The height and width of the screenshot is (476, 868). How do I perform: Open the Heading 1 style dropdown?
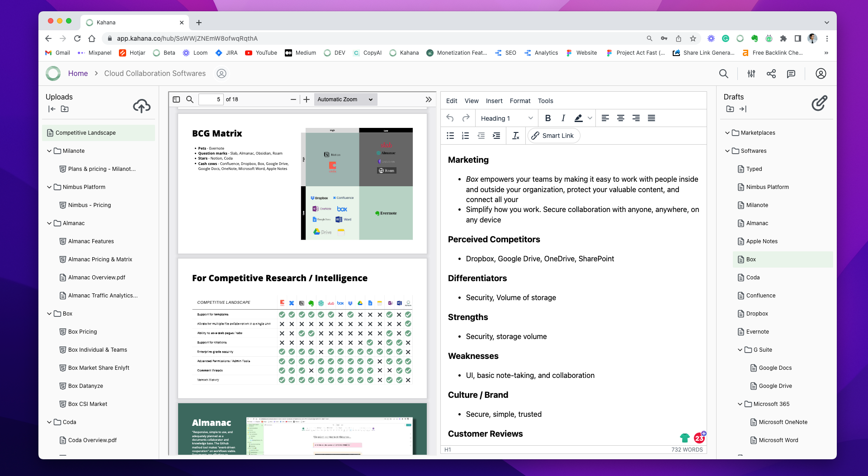(x=506, y=118)
